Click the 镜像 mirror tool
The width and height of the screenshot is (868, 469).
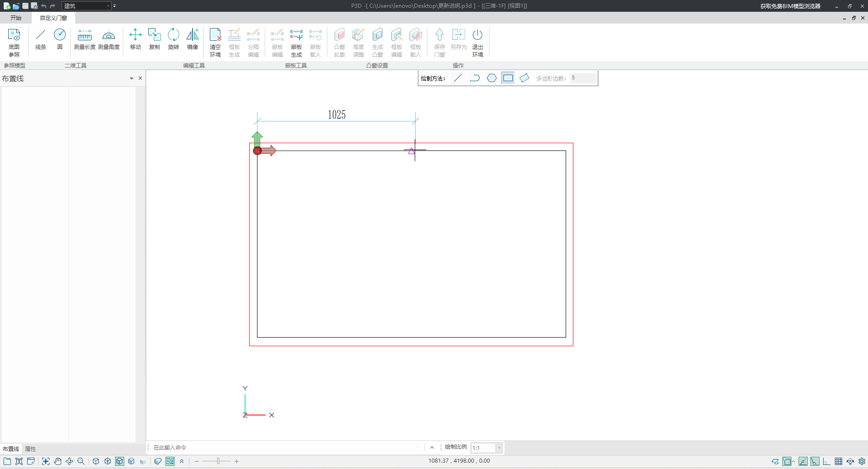[193, 39]
